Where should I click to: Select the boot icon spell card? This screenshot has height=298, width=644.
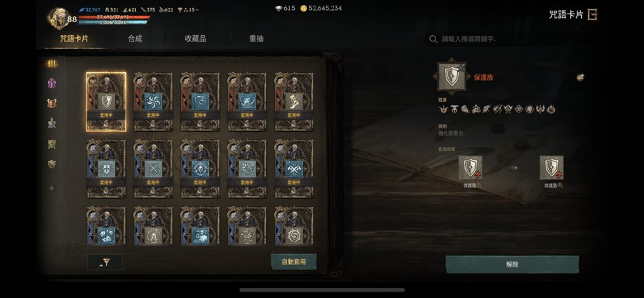[293, 102]
